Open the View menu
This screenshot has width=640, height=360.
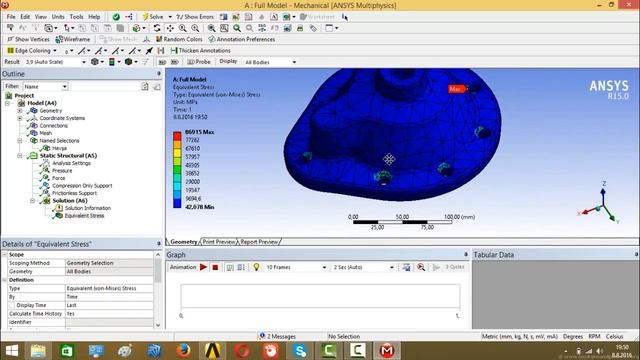[40, 17]
